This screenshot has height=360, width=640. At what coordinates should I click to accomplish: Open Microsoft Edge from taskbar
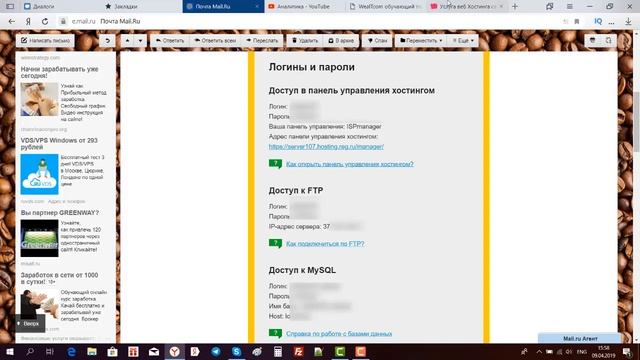[x=71, y=351]
